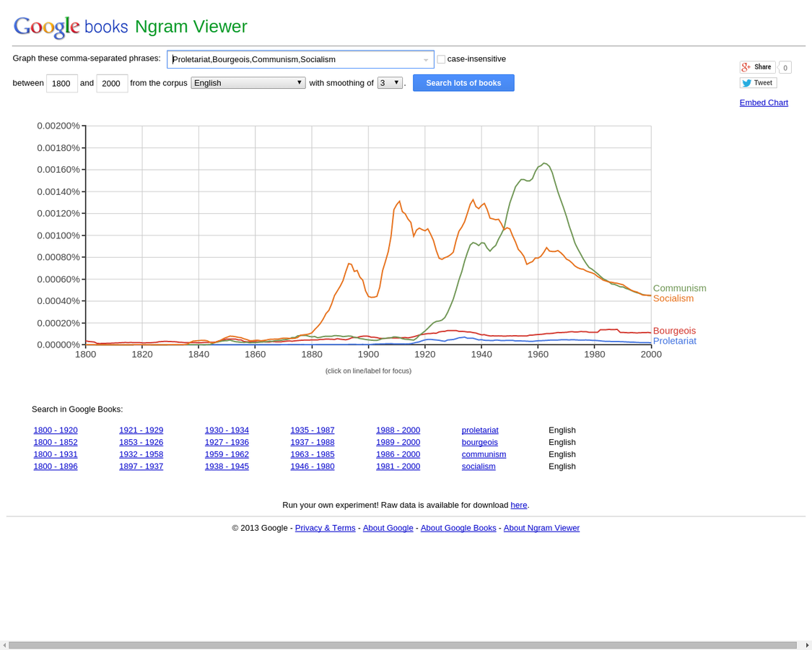Click the Google logo
The height and width of the screenshot is (650, 812).
[46, 27]
